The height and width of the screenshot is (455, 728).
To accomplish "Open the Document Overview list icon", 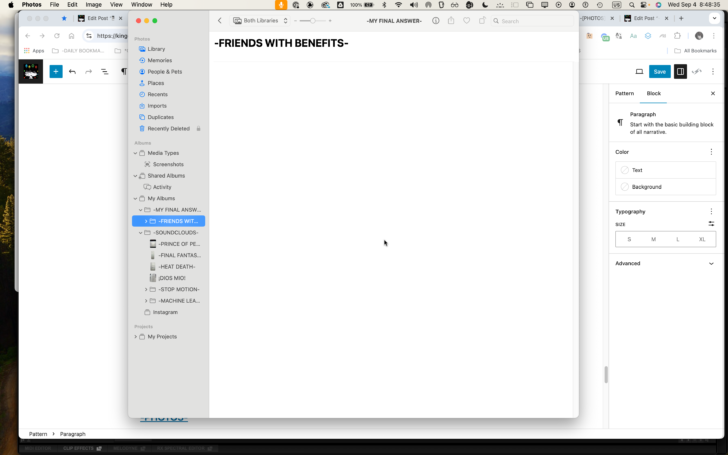I will 105,72.
